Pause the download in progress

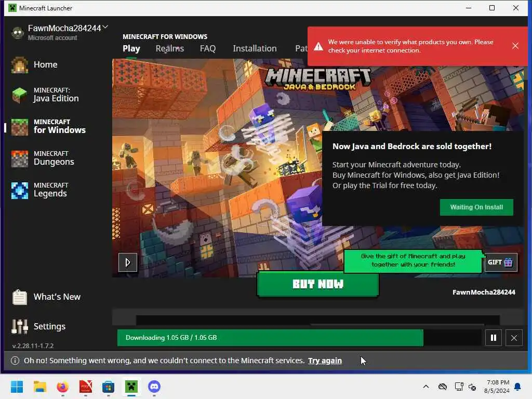pyautogui.click(x=494, y=338)
